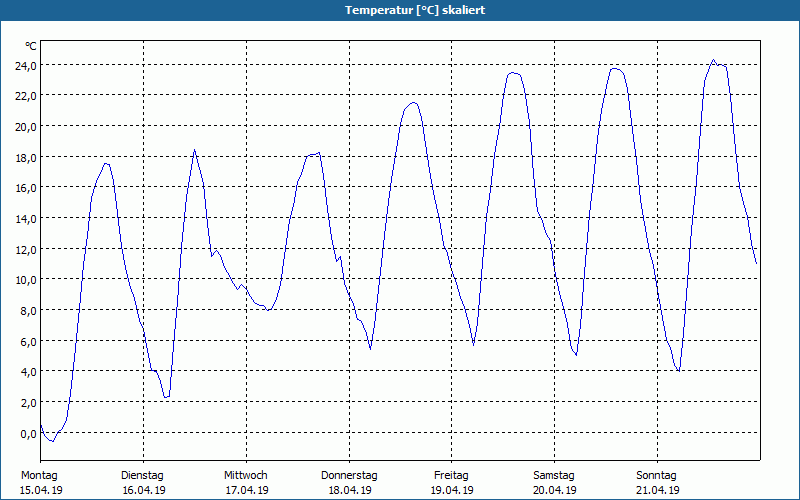Click the Montag day label
Viewport: 800px width, 500px height.
[39, 476]
